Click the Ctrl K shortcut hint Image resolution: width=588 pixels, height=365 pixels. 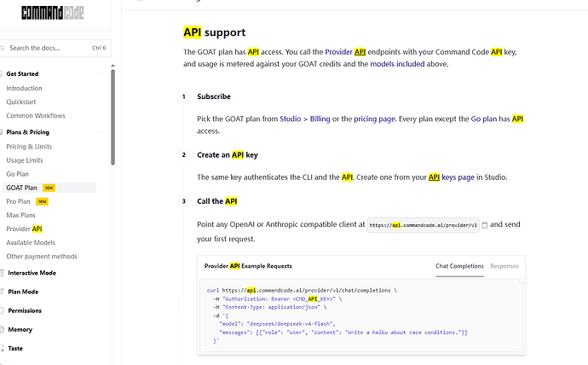tap(99, 48)
